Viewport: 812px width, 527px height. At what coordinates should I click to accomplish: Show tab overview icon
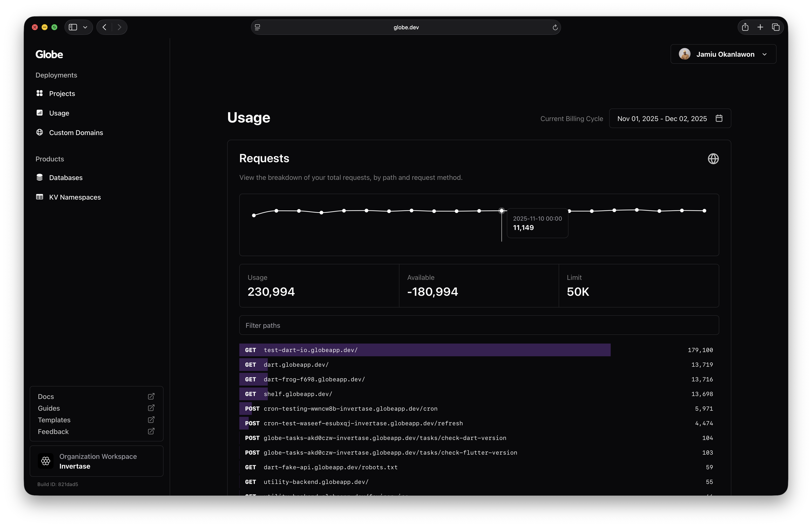point(775,27)
